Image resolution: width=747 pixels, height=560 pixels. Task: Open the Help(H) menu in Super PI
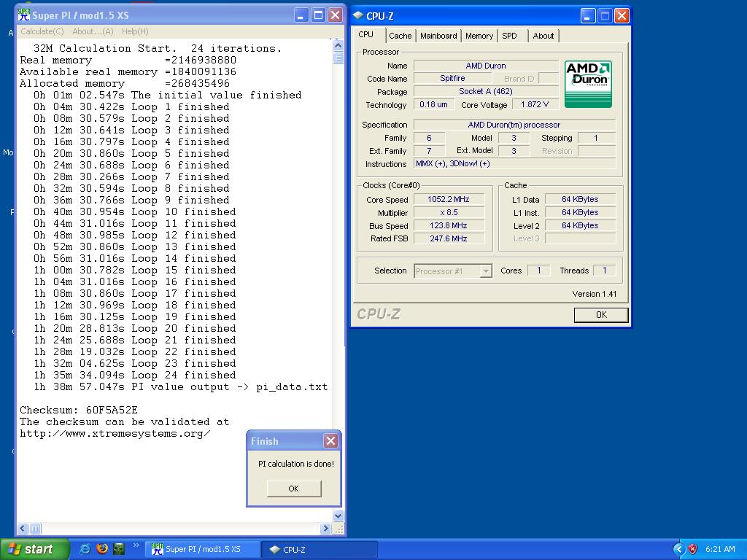coord(135,31)
